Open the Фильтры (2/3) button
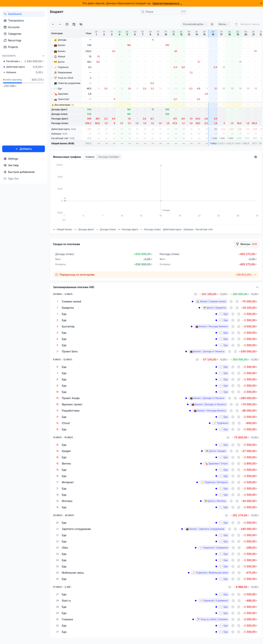The width and height of the screenshot is (263, 644). (x=246, y=244)
